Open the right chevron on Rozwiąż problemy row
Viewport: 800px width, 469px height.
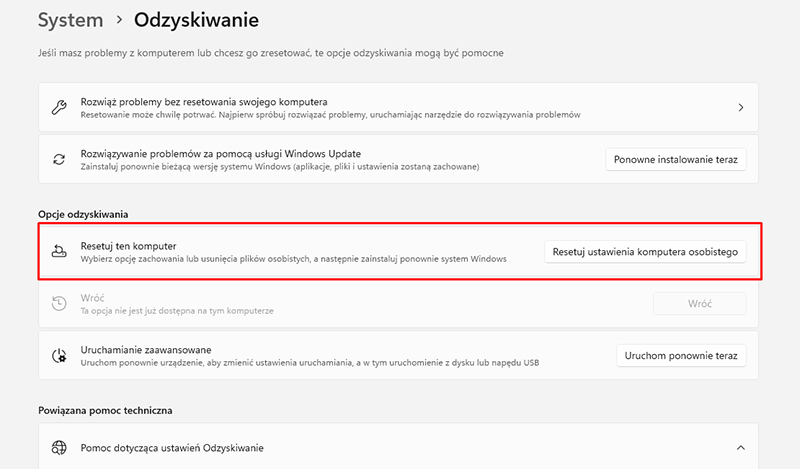pyautogui.click(x=740, y=107)
